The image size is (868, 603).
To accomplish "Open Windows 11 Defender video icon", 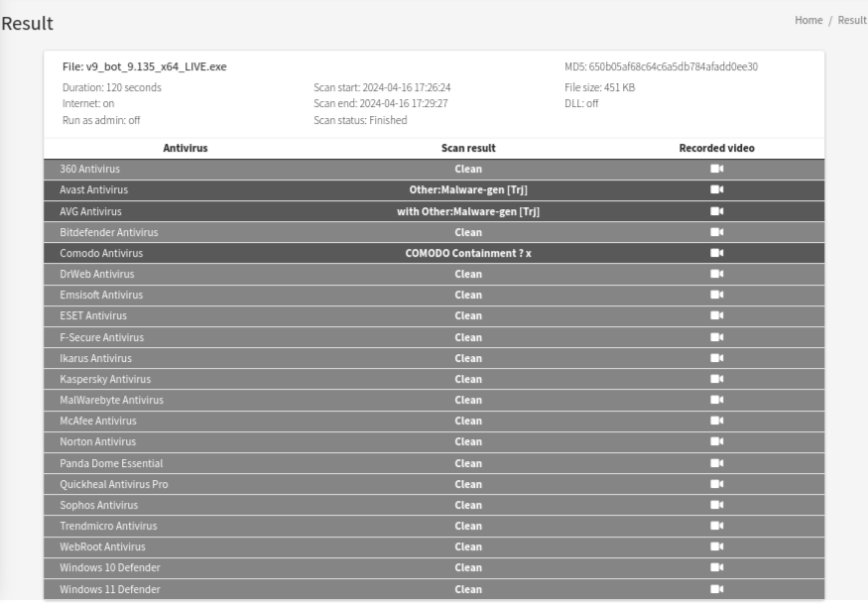I will click(x=717, y=589).
